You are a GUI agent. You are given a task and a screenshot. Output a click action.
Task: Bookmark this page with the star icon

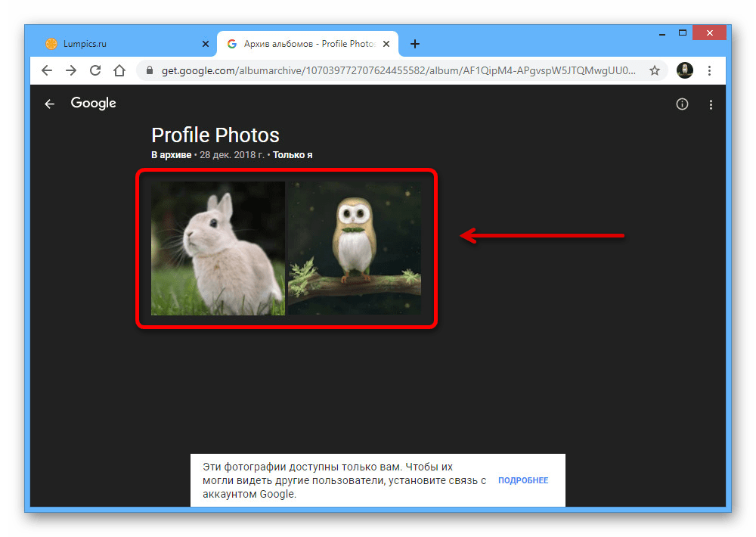coord(655,70)
